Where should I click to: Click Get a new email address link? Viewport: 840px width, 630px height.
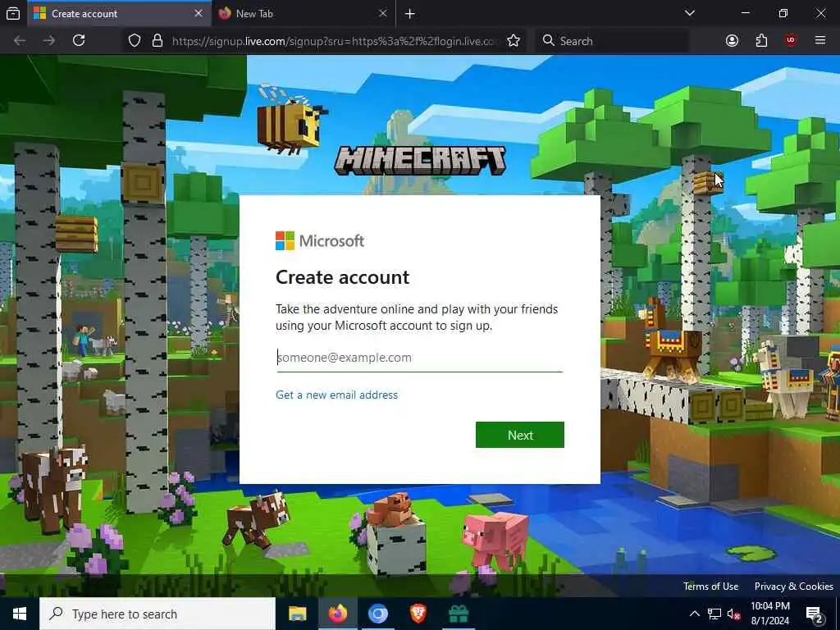(x=336, y=395)
